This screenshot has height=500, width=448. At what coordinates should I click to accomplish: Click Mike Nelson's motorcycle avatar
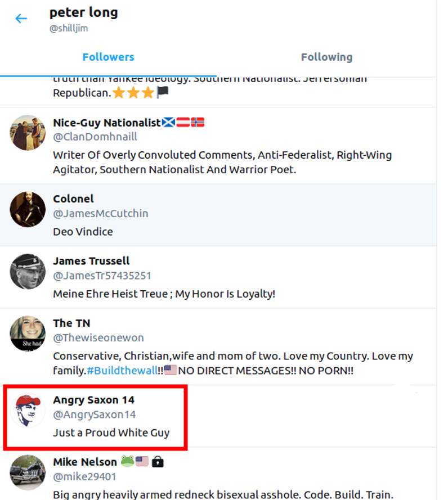pyautogui.click(x=28, y=472)
